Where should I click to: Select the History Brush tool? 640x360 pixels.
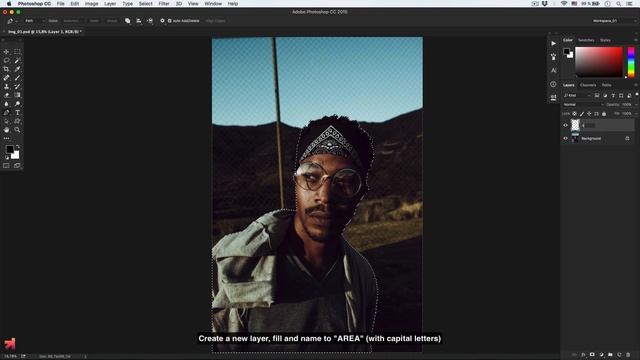tap(17, 86)
